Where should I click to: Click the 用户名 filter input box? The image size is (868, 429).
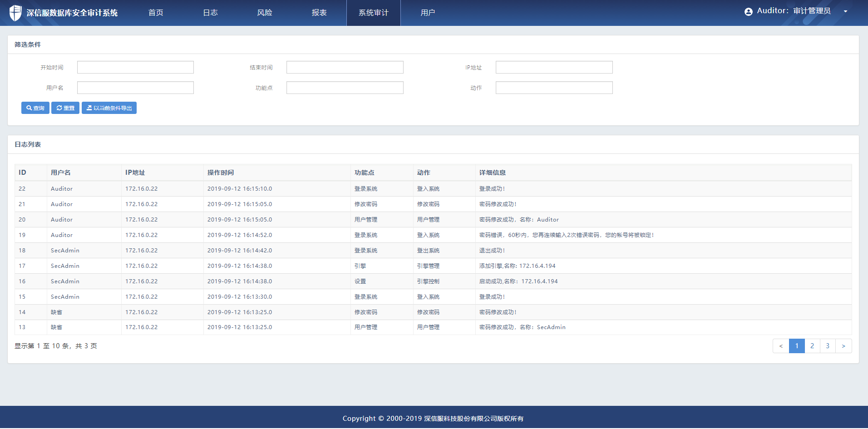coord(135,88)
